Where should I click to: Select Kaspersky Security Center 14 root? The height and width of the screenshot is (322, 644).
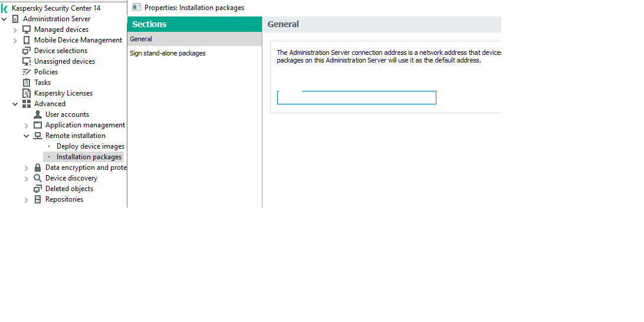coord(56,8)
